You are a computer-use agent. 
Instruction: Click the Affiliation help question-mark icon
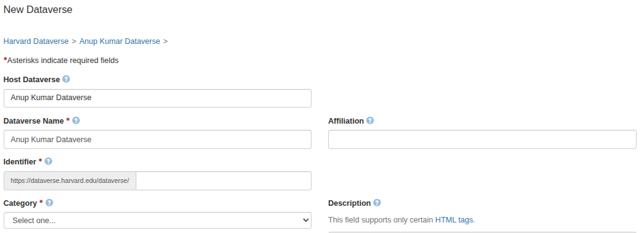click(370, 121)
